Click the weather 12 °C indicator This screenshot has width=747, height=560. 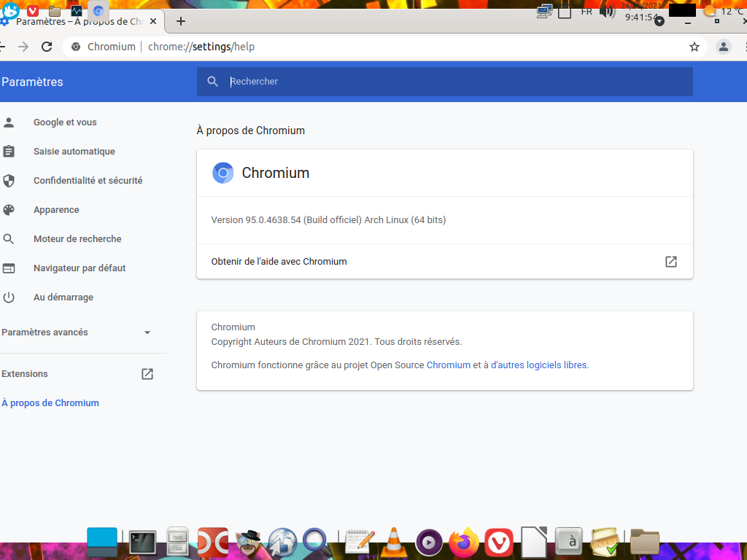click(724, 11)
